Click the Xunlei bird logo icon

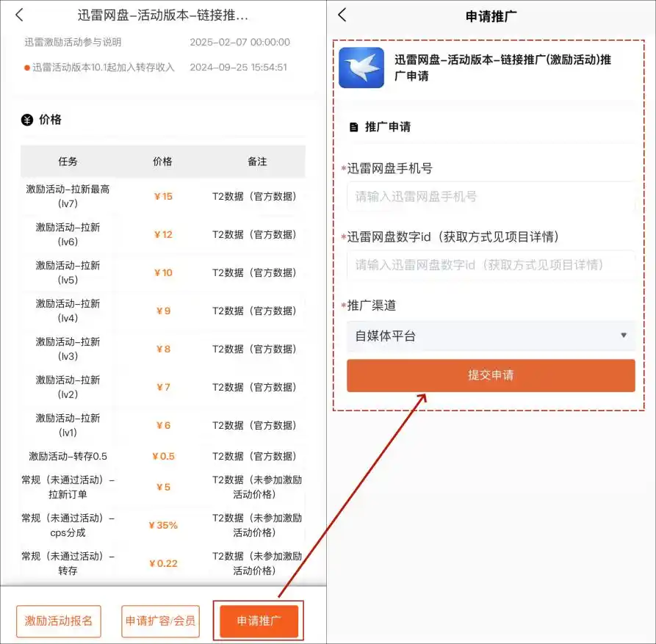coord(361,68)
